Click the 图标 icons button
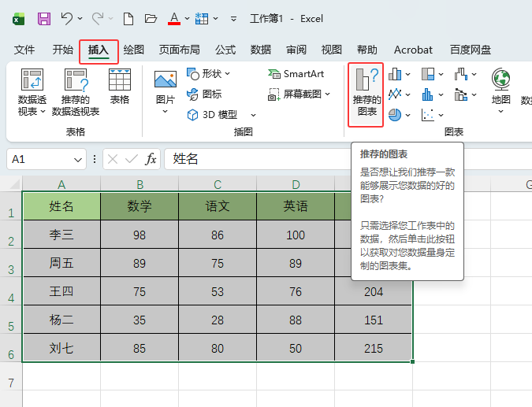 [x=204, y=94]
